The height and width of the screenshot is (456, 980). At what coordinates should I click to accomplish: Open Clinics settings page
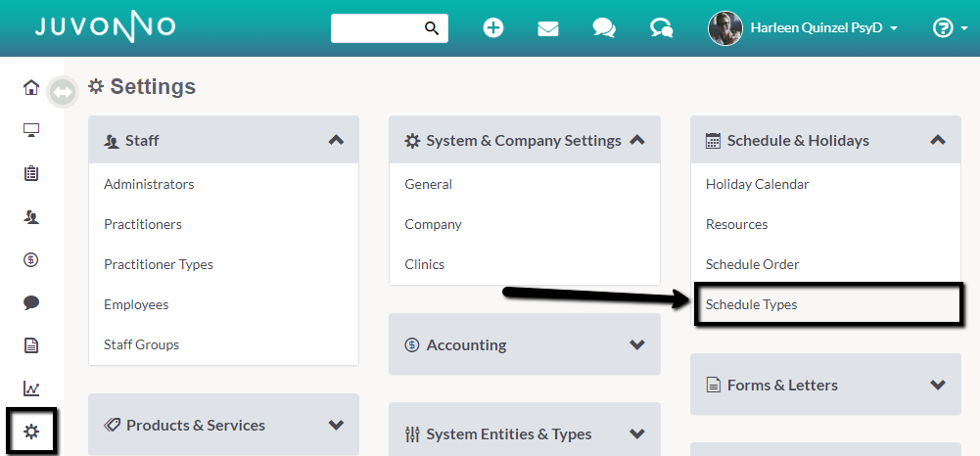pos(424,264)
